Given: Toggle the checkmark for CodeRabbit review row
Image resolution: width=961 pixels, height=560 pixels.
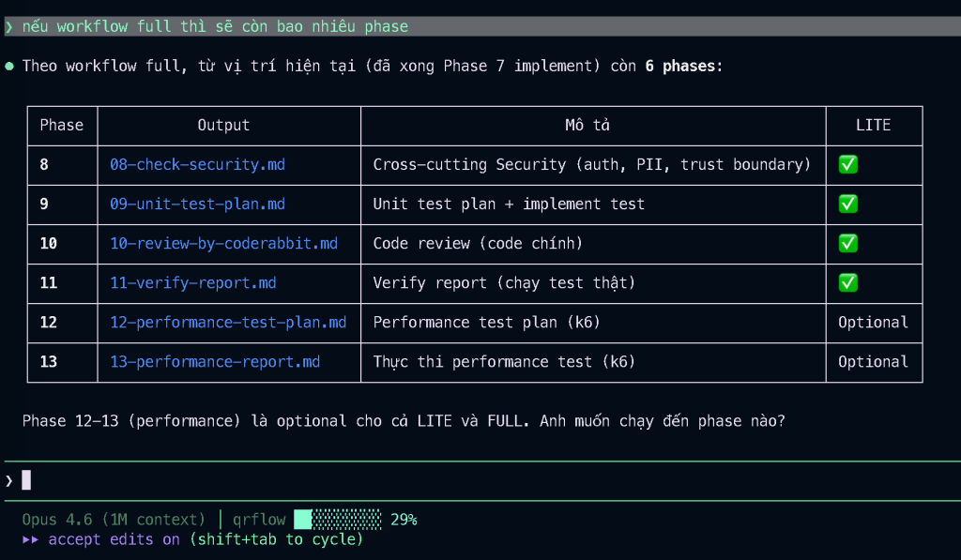Looking at the screenshot, I should [847, 244].
